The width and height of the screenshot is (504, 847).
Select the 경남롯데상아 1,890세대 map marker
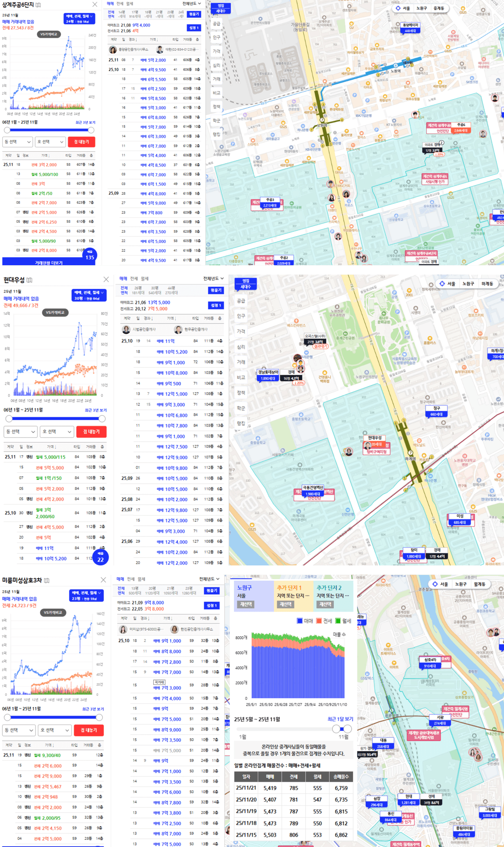(268, 375)
